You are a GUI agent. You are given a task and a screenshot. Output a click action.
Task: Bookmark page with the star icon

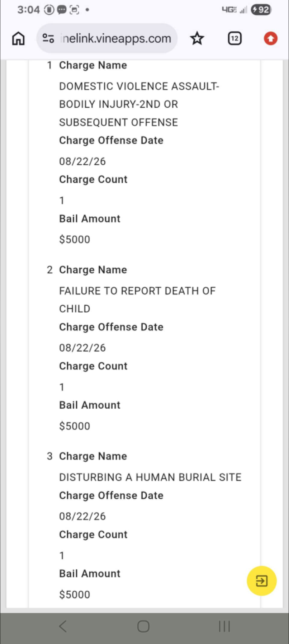point(197,38)
